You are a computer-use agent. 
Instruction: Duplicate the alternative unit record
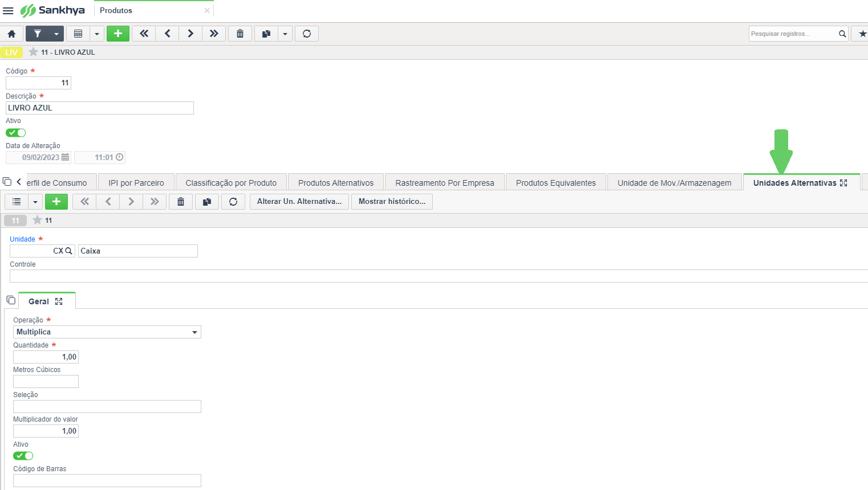pyautogui.click(x=207, y=202)
